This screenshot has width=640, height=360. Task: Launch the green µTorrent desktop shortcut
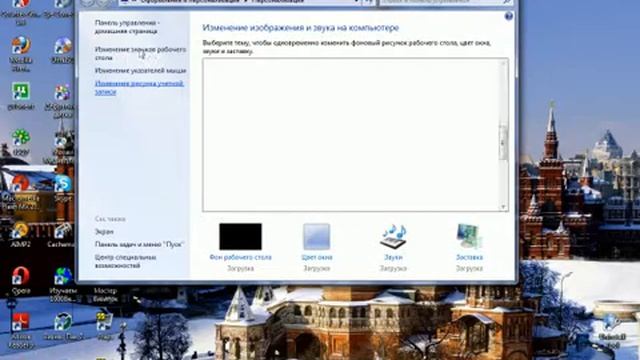pyautogui.click(x=20, y=97)
